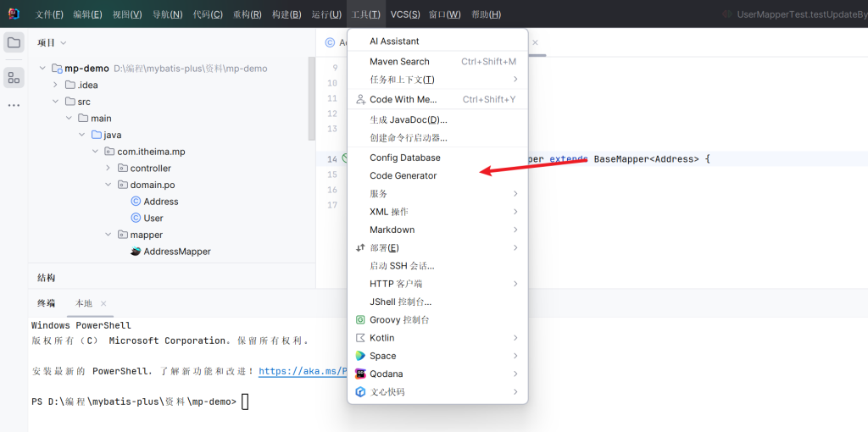The width and height of the screenshot is (868, 432).
Task: Open the Project tool window folder icon
Action: 14,42
